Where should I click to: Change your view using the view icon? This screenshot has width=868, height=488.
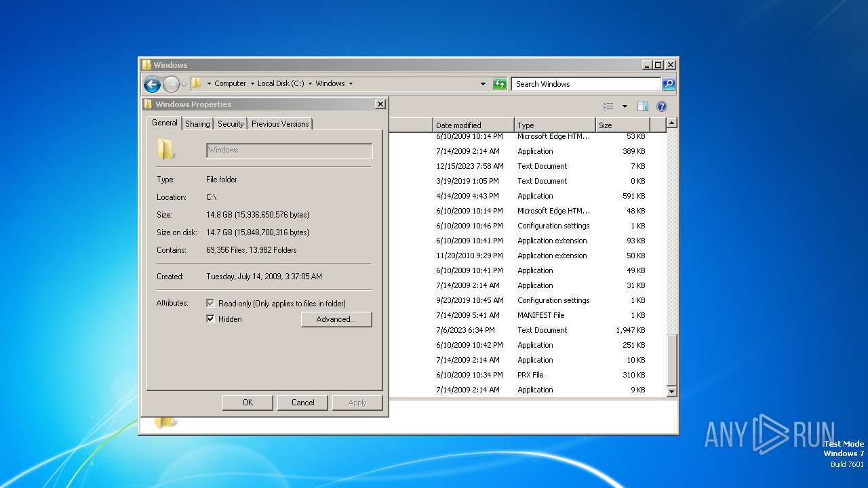[x=608, y=106]
